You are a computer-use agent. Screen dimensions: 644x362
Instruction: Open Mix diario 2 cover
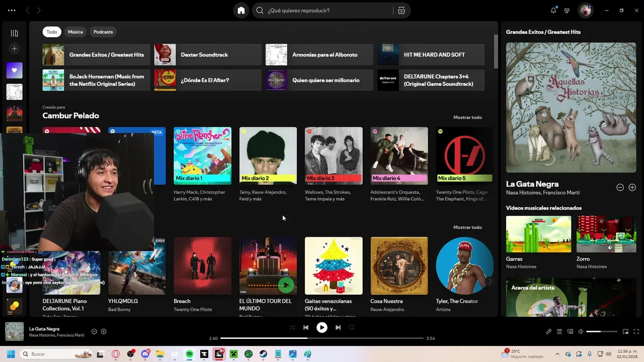click(268, 156)
